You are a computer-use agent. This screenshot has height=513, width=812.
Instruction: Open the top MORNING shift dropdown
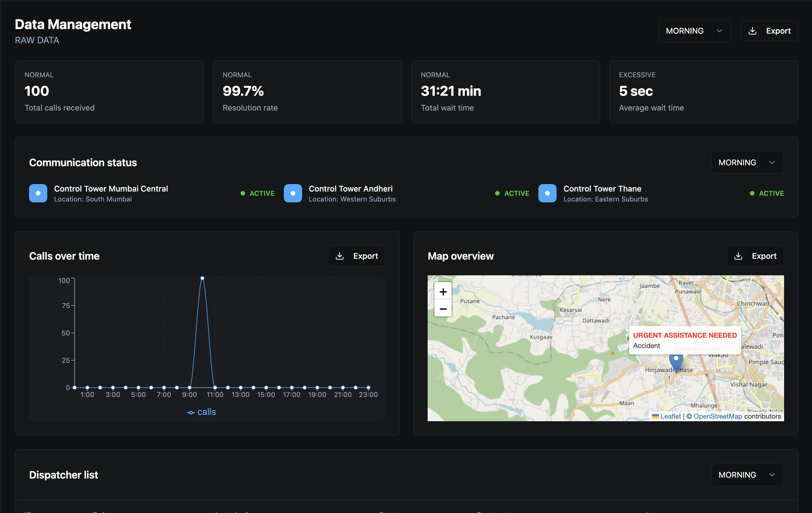pos(694,31)
